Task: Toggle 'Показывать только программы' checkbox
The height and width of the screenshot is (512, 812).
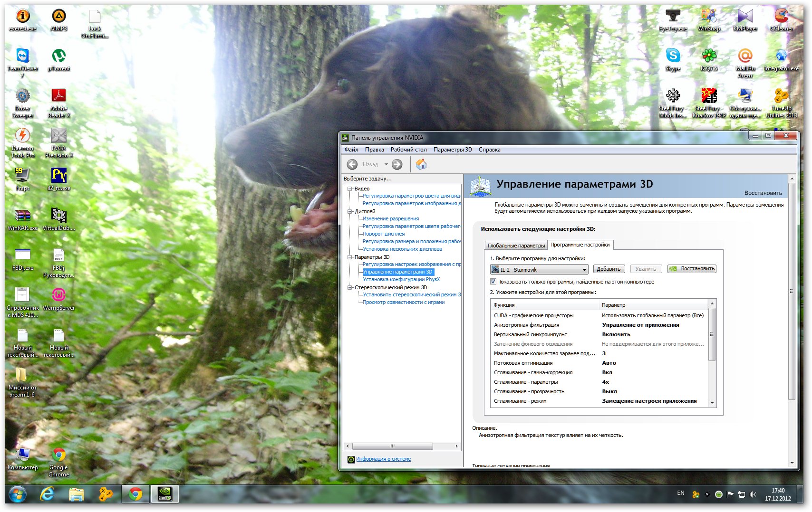Action: click(x=493, y=282)
